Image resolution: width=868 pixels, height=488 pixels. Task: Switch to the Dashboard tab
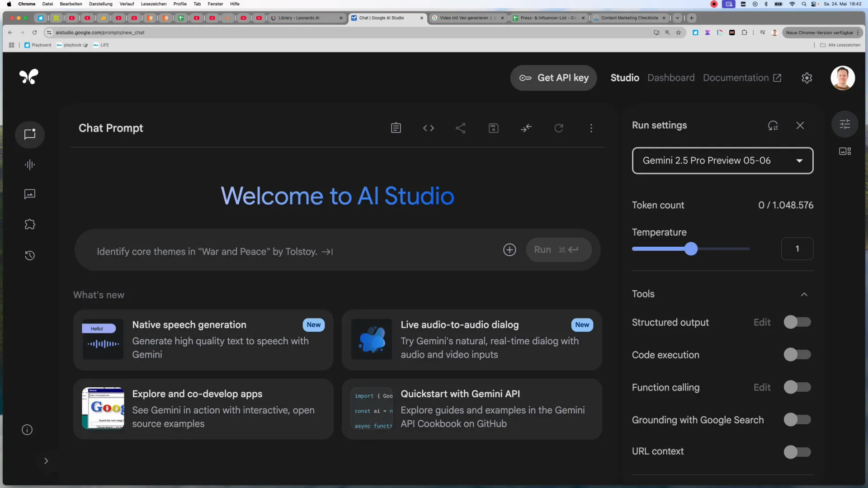[x=671, y=78]
